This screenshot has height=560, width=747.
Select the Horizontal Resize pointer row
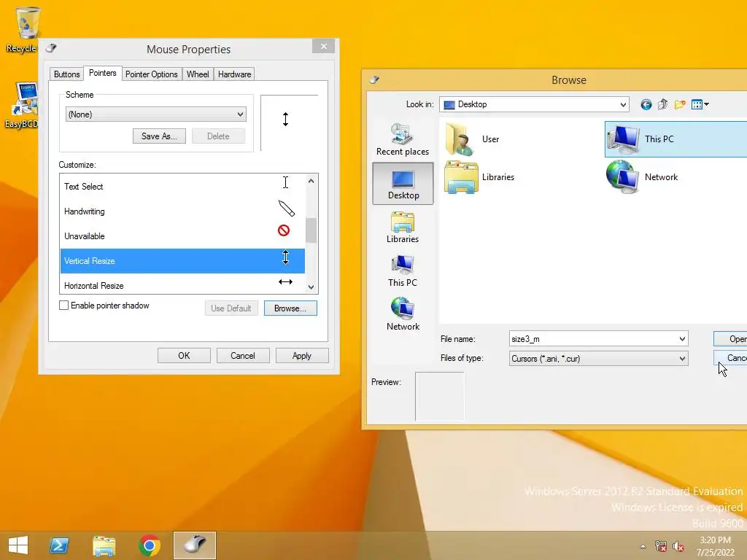click(182, 285)
